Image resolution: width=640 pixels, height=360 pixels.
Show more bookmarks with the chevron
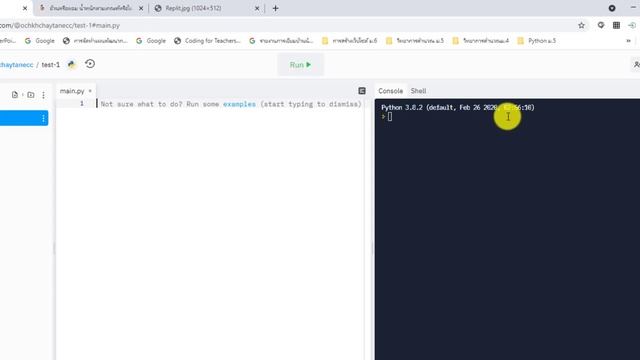click(x=629, y=41)
